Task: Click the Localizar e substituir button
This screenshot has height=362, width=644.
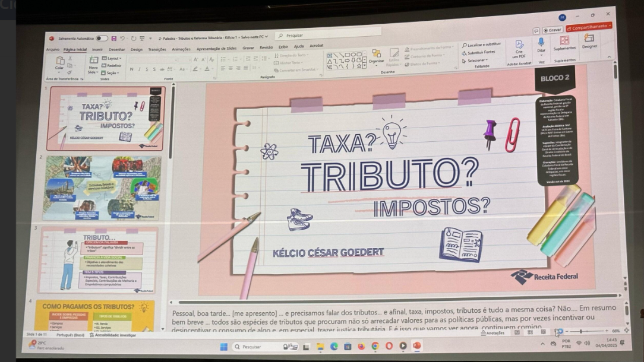Action: [x=481, y=45]
